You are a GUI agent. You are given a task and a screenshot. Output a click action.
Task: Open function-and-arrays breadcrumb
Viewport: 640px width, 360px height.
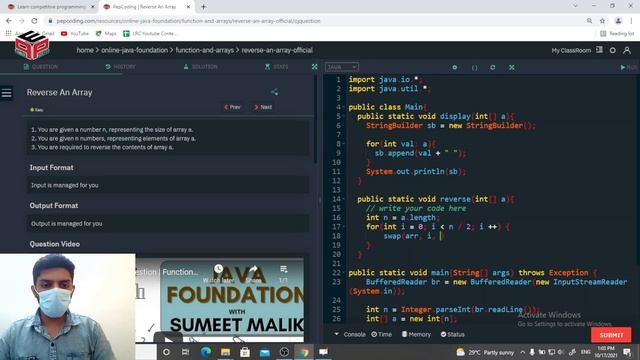204,50
